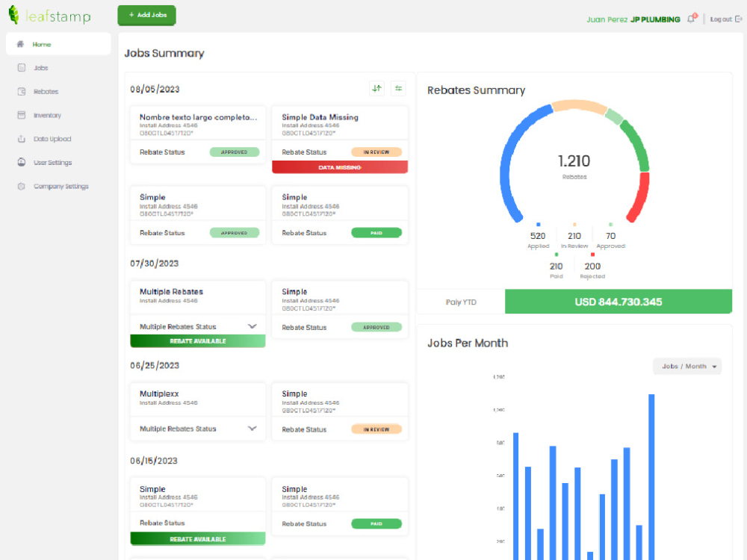Viewport: 747px width, 560px height.
Task: Click the 08/05/2023 date heading
Action: [155, 89]
